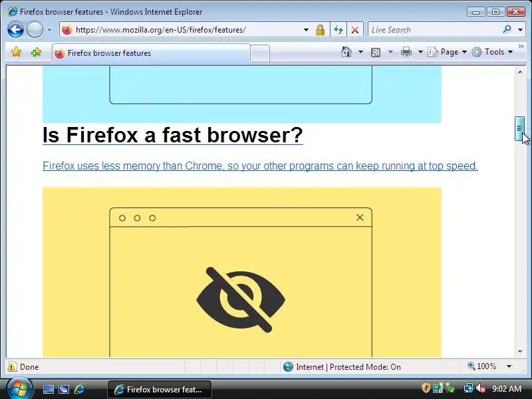Expand the Print options dropdown arrow
532x399 pixels.
tap(420, 52)
